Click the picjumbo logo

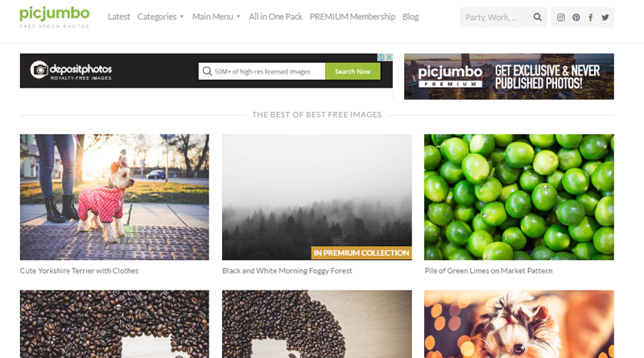coord(54,17)
